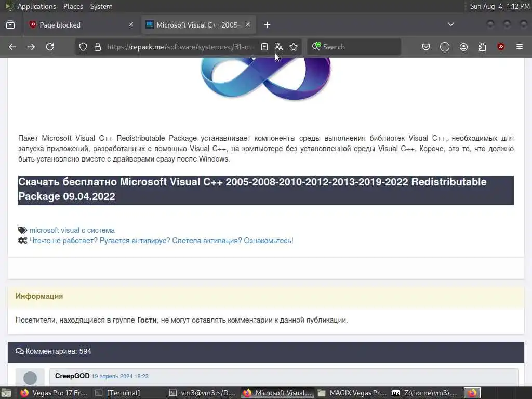532x399 pixels.
Task: Click the Search box in the toolbar
Action: point(354,47)
